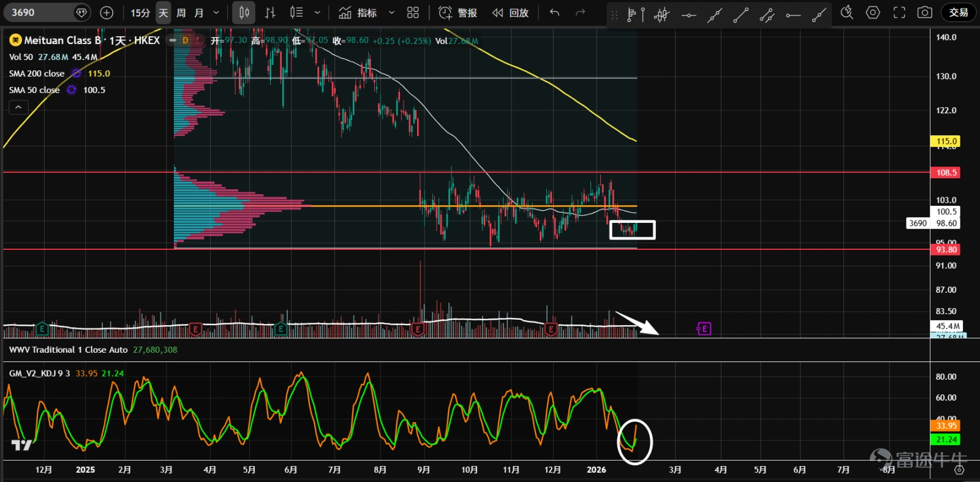Image resolution: width=980 pixels, height=482 pixels.
Task: Select the horizontal line drawing tool
Action: pyautogui.click(x=689, y=15)
